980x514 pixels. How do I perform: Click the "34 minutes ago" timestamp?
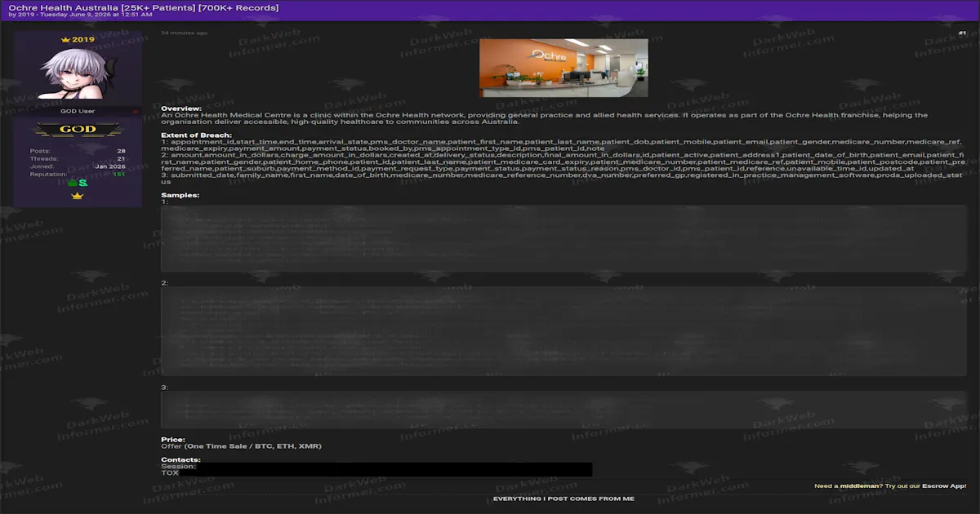[184, 33]
